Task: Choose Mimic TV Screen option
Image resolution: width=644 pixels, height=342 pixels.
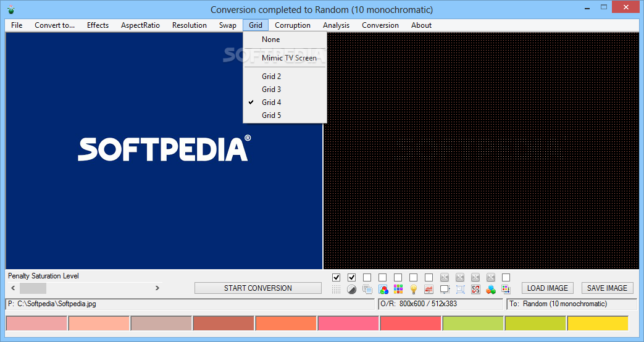Action: click(285, 58)
